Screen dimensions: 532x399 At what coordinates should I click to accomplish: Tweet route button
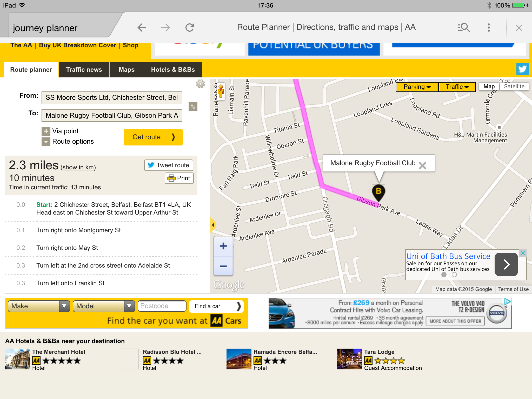[x=169, y=165]
